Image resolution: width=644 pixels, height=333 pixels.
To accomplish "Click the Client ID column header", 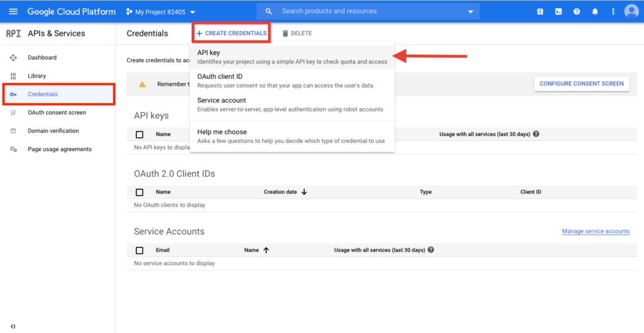I will pyautogui.click(x=531, y=192).
